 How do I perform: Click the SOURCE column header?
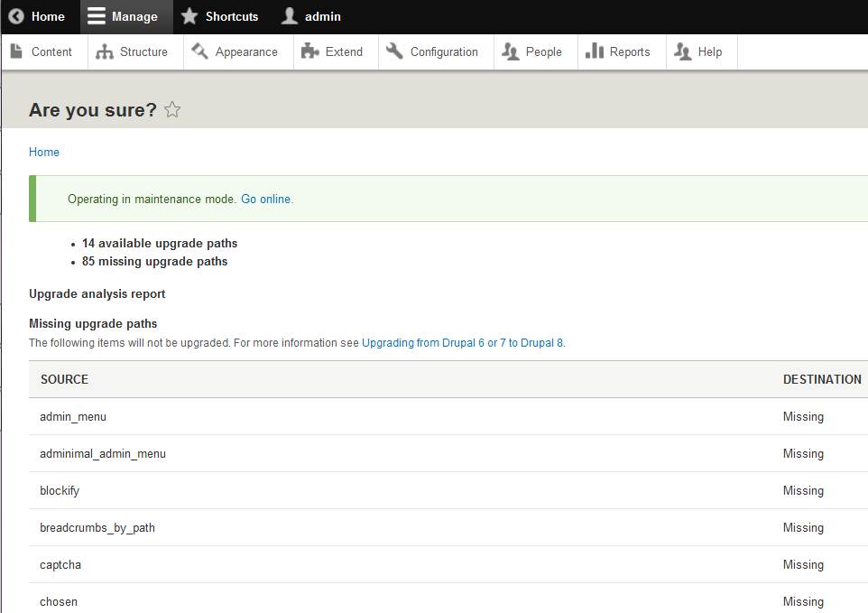[x=64, y=379]
